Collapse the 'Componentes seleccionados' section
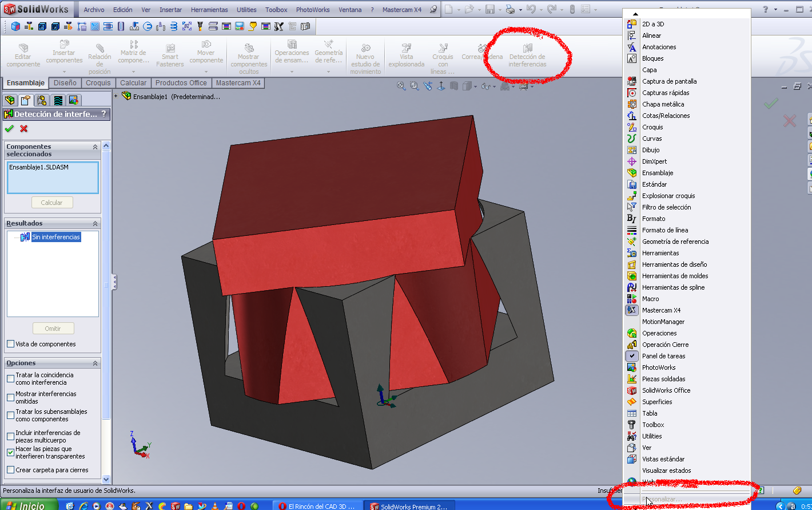The height and width of the screenshot is (510, 812). pyautogui.click(x=95, y=147)
